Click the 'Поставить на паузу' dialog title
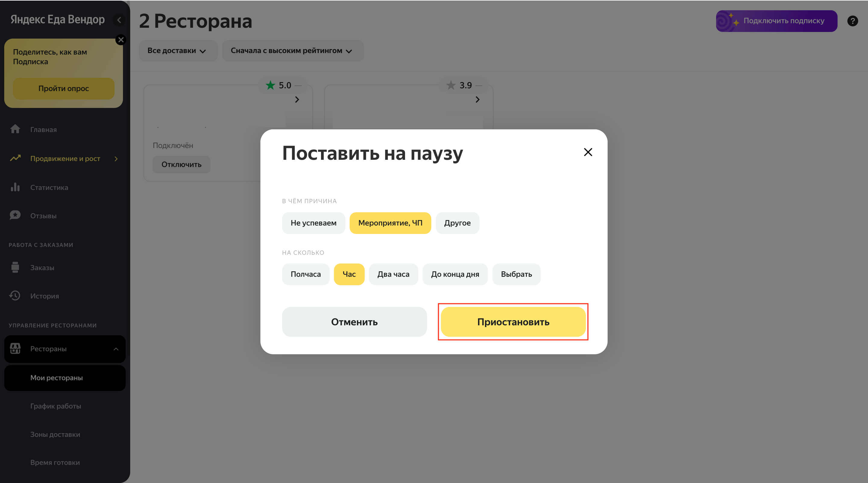The width and height of the screenshot is (868, 483). pos(372,154)
